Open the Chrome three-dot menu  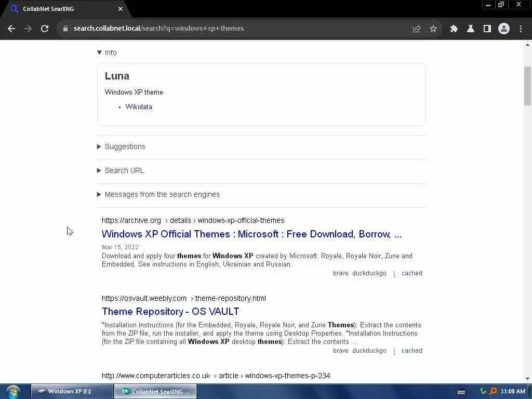521,29
